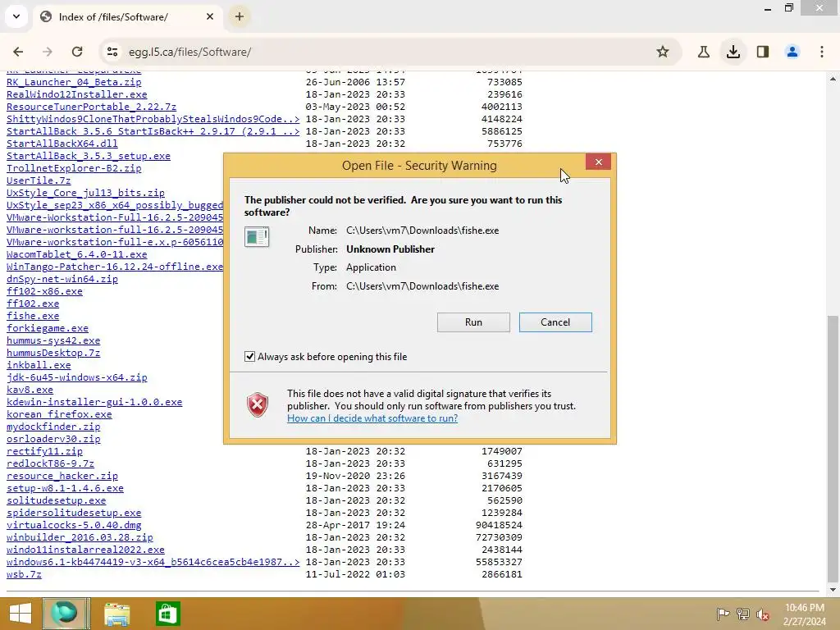
Task: Open the forkiegame.exe link
Action: [47, 328]
